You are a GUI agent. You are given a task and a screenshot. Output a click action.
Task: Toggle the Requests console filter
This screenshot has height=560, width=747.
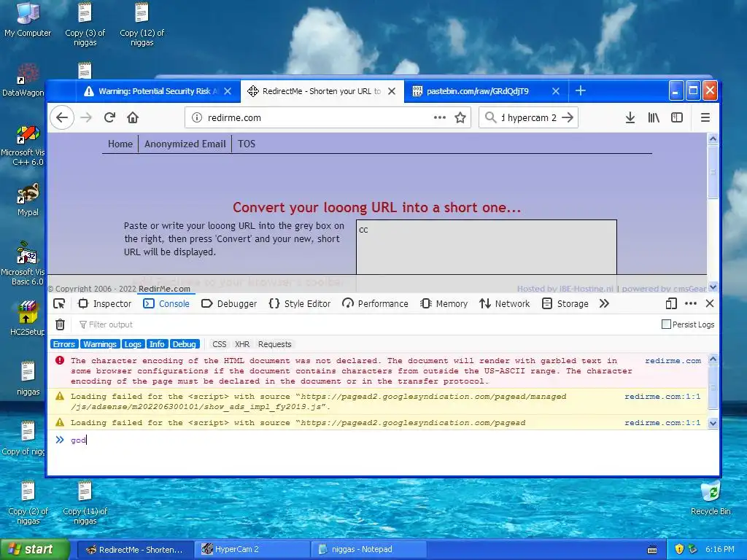274,344
